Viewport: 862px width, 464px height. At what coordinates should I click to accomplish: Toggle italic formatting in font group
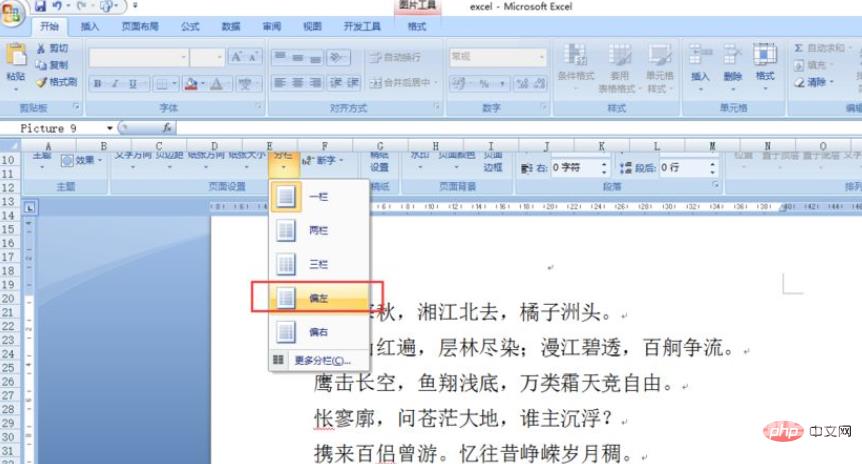click(115, 83)
